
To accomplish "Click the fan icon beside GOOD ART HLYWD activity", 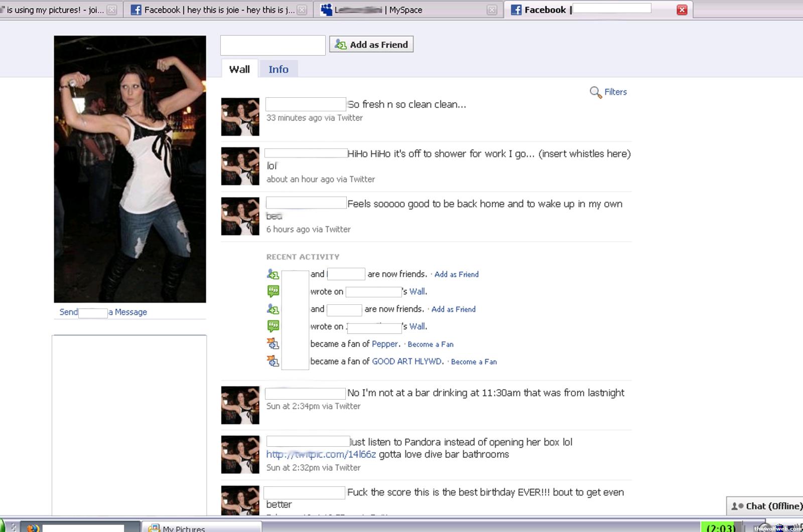I will pyautogui.click(x=273, y=361).
